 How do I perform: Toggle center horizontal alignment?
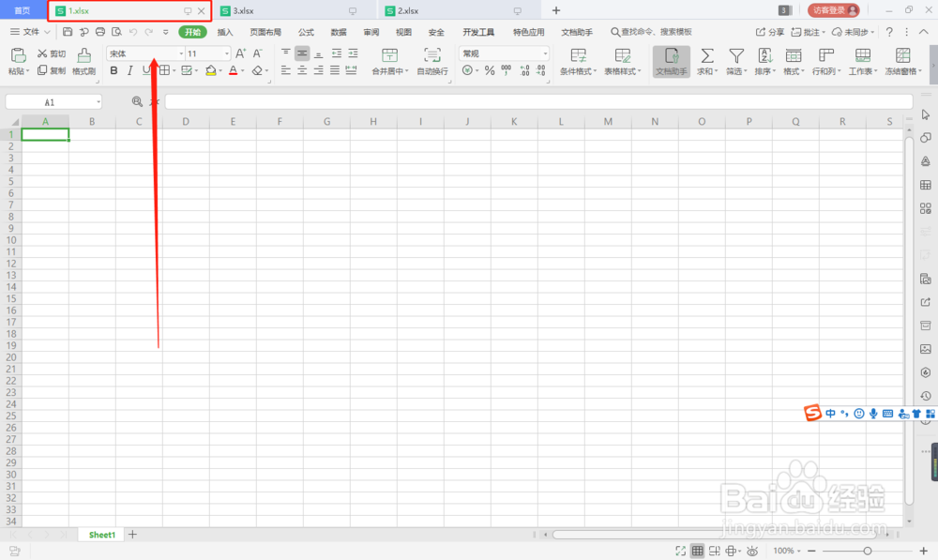[x=302, y=70]
